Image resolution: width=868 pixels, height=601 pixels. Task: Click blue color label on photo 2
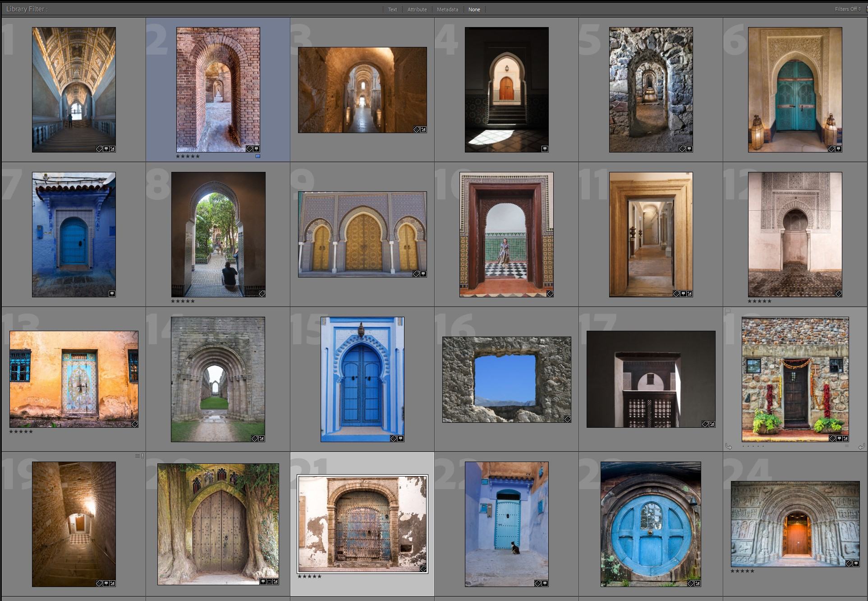coord(258,157)
